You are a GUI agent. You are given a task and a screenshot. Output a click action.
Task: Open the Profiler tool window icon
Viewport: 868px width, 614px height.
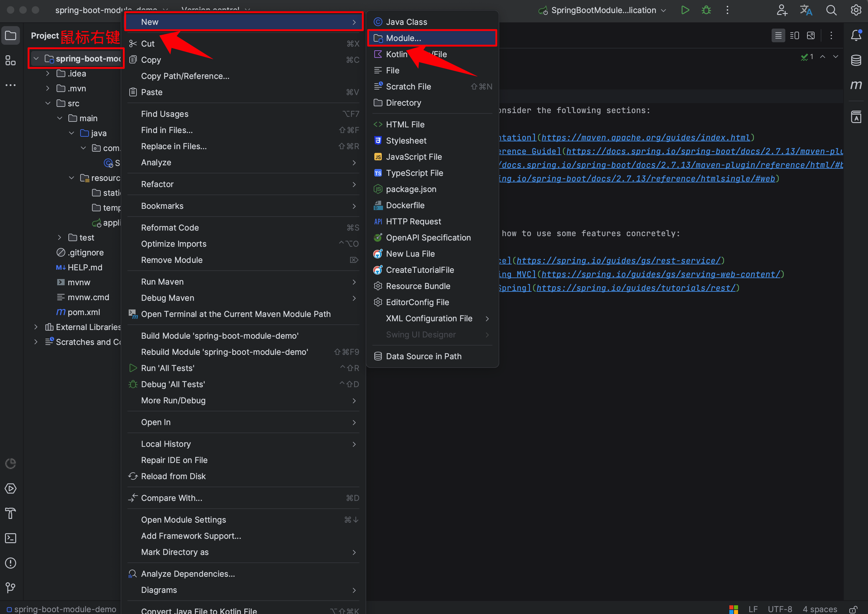click(x=11, y=464)
